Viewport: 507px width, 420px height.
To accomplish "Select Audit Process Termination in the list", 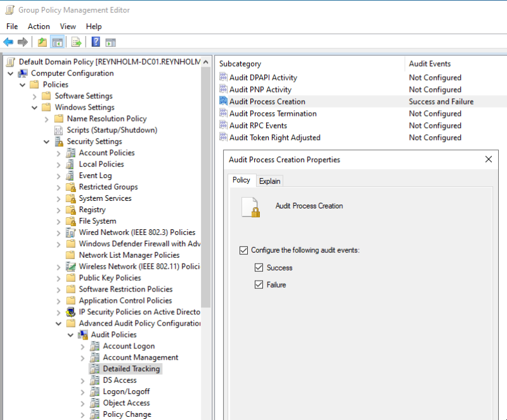I will [273, 113].
